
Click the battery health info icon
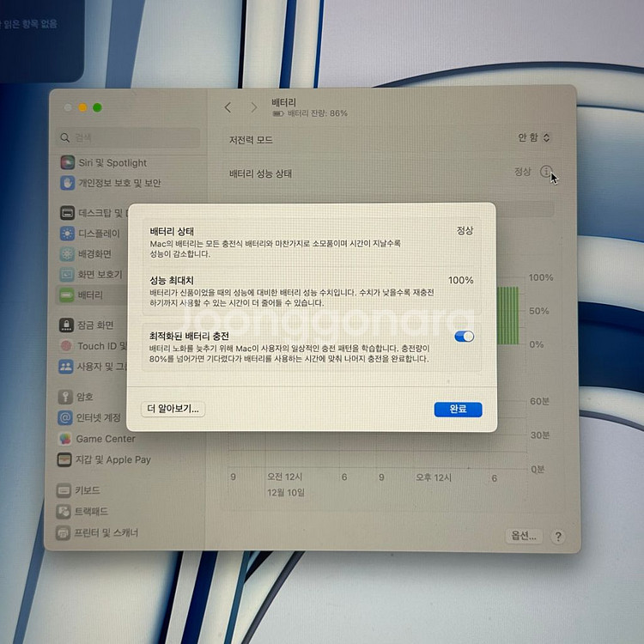546,171
